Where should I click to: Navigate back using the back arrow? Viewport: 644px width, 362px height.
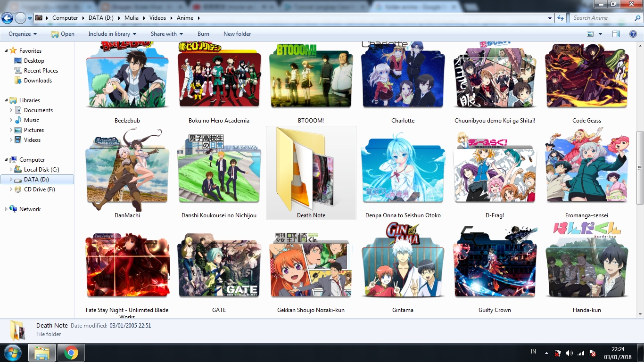[x=7, y=17]
